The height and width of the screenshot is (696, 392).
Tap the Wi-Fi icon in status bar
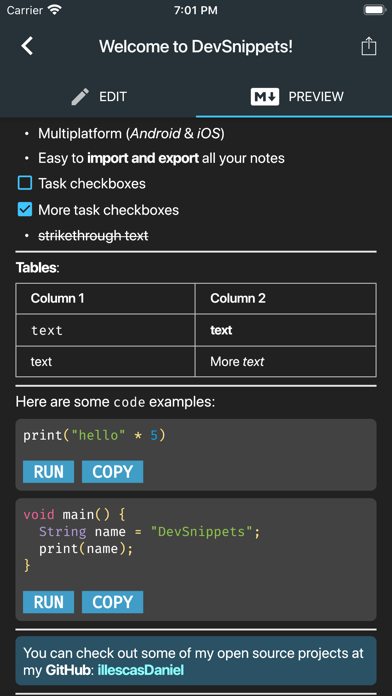[x=55, y=10]
